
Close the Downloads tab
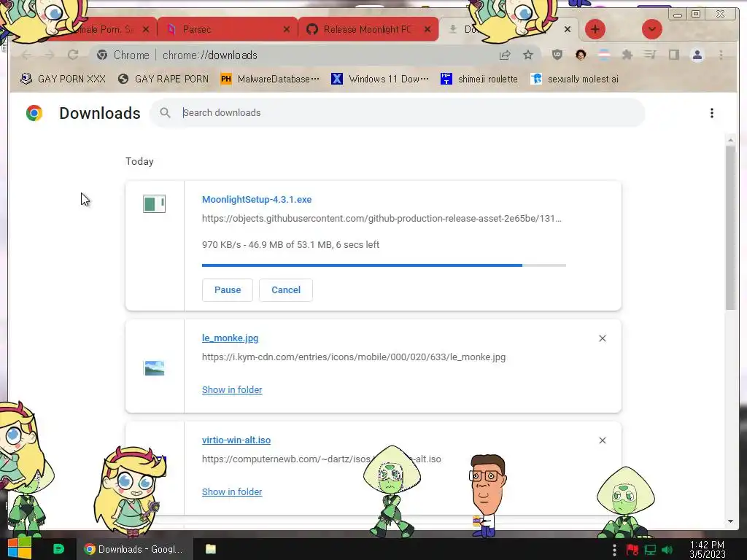coord(567,29)
